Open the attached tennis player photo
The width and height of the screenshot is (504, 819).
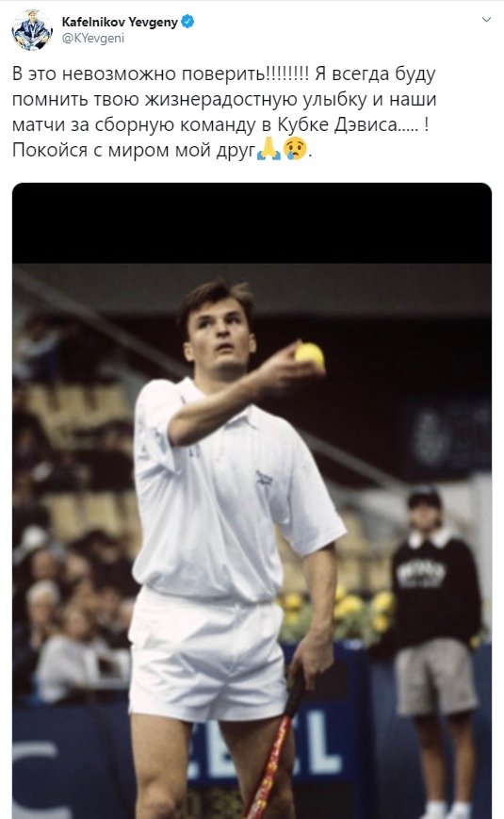coord(252,500)
